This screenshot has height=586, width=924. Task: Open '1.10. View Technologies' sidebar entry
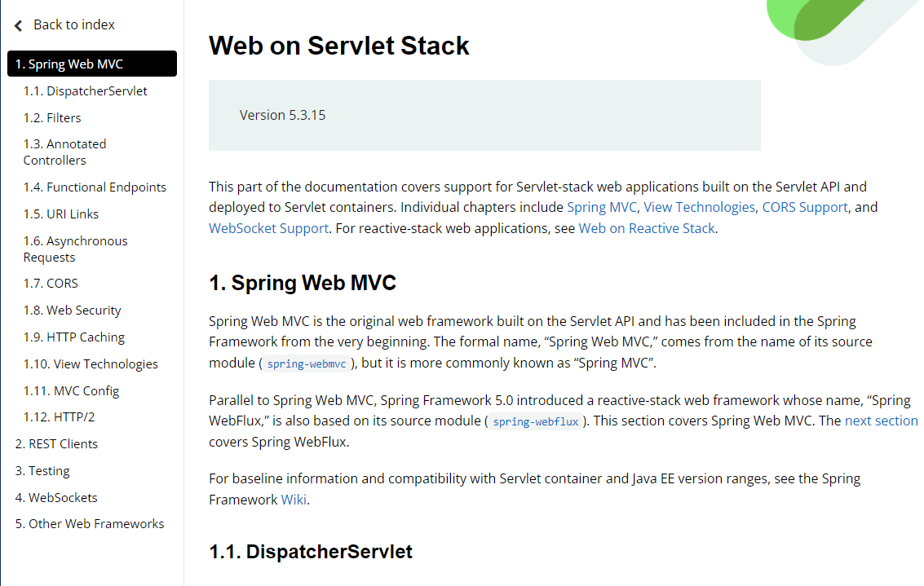[x=91, y=364]
